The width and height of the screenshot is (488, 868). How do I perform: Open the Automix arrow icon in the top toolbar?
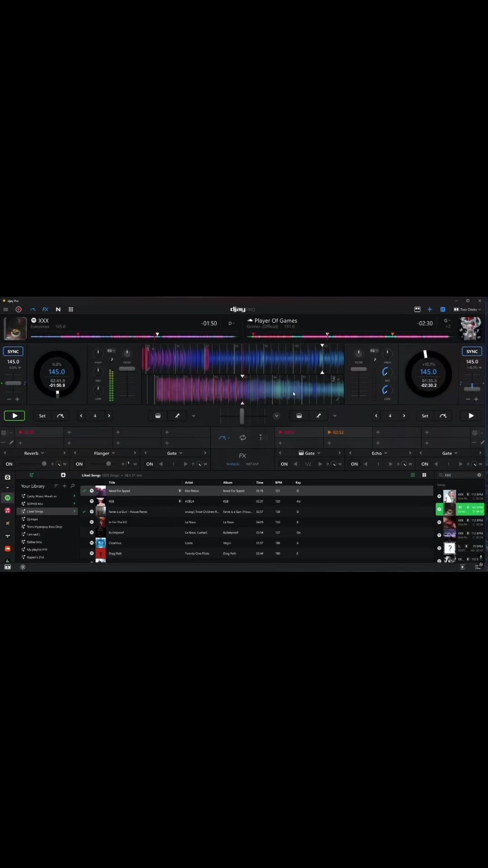[x=33, y=310]
